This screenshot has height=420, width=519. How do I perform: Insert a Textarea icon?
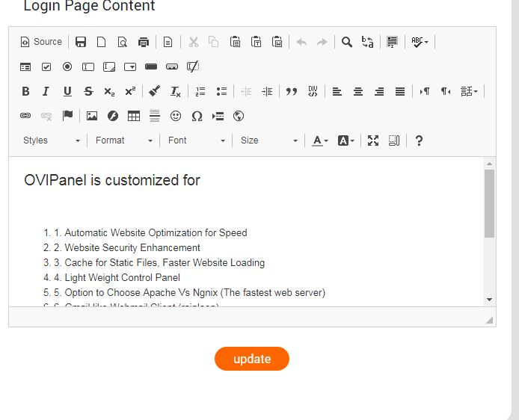tap(109, 67)
